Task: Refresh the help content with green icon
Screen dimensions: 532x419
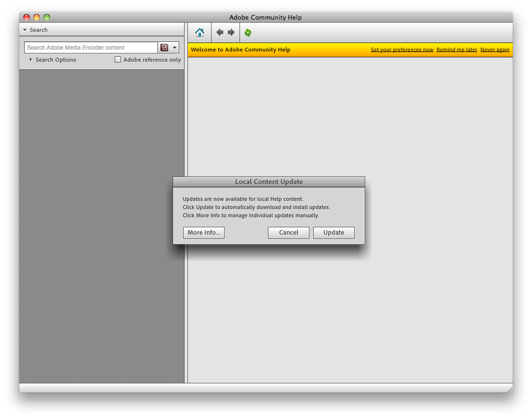Action: click(x=248, y=33)
